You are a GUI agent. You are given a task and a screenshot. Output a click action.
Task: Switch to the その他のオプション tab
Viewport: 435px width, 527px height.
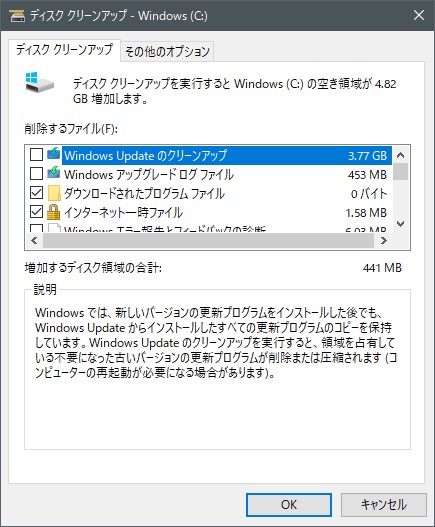pyautogui.click(x=167, y=51)
